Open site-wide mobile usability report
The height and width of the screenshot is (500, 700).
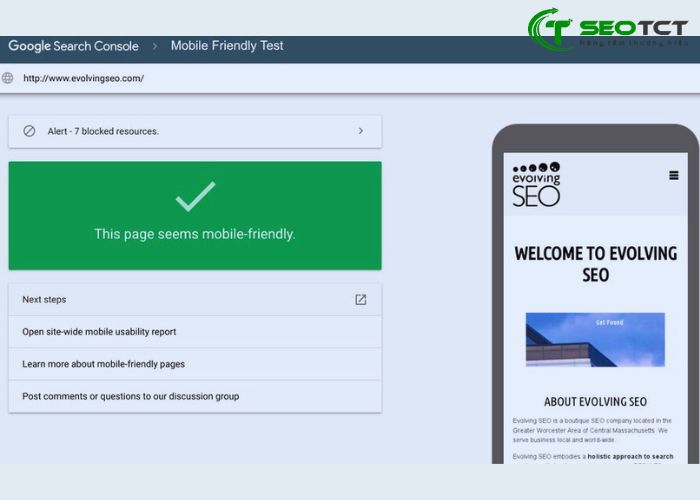pos(195,332)
